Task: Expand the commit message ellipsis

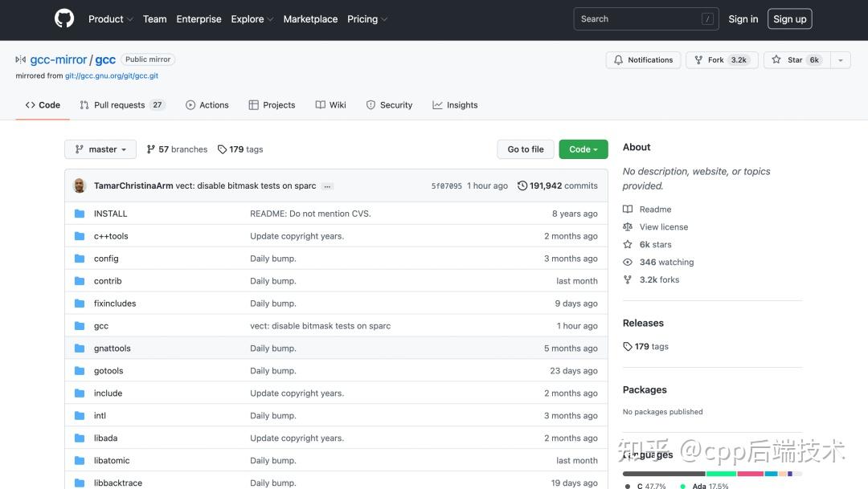Action: coord(327,186)
